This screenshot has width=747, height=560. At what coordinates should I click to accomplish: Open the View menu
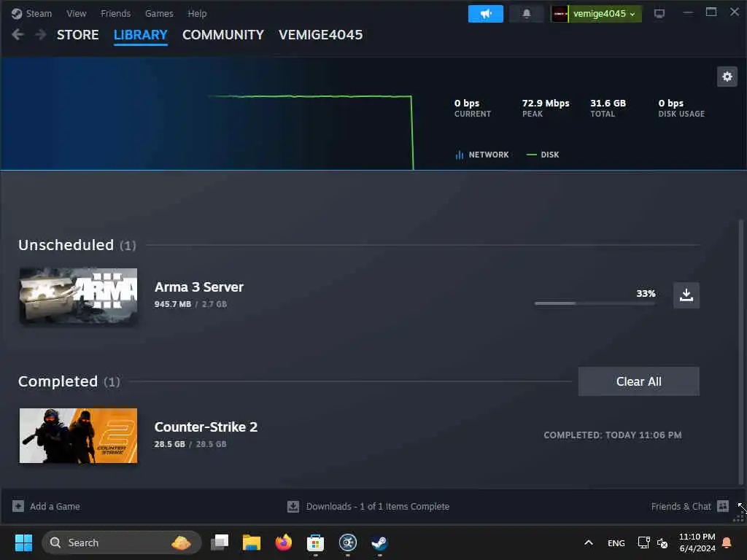76,13
